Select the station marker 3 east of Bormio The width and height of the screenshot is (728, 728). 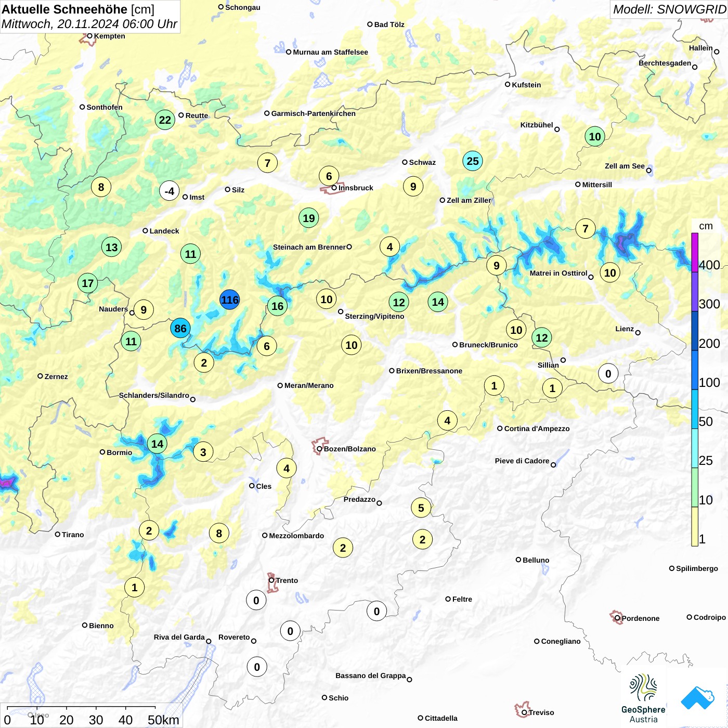(203, 452)
